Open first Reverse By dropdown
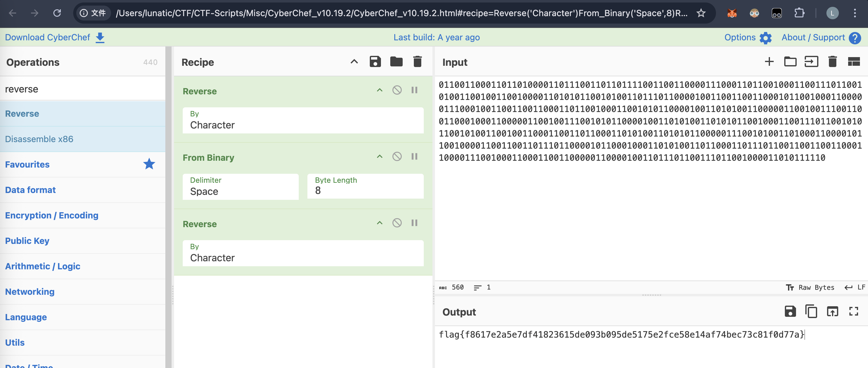The width and height of the screenshot is (868, 368). click(302, 121)
